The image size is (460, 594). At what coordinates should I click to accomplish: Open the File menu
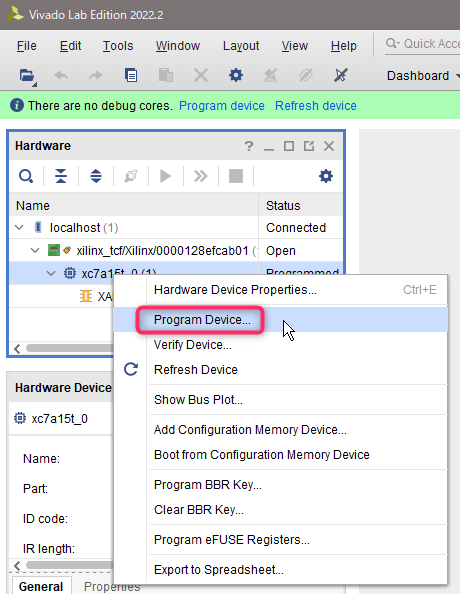pyautogui.click(x=27, y=46)
